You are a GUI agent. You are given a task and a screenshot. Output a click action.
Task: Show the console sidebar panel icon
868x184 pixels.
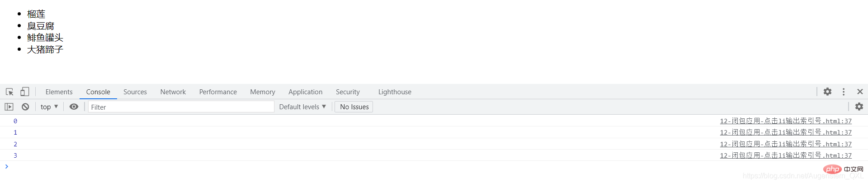[9, 107]
